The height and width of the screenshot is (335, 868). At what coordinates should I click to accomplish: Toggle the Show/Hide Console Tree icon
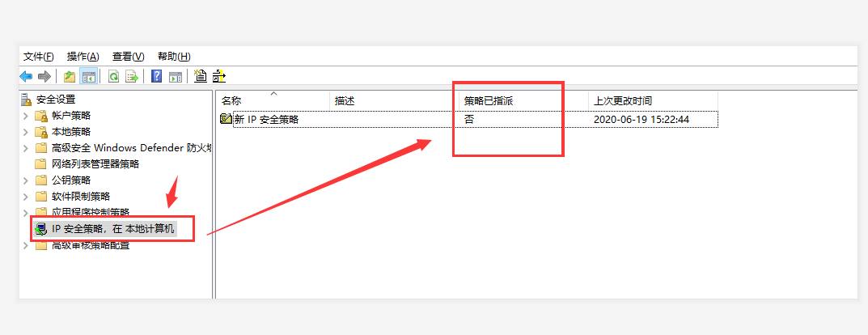pyautogui.click(x=89, y=77)
